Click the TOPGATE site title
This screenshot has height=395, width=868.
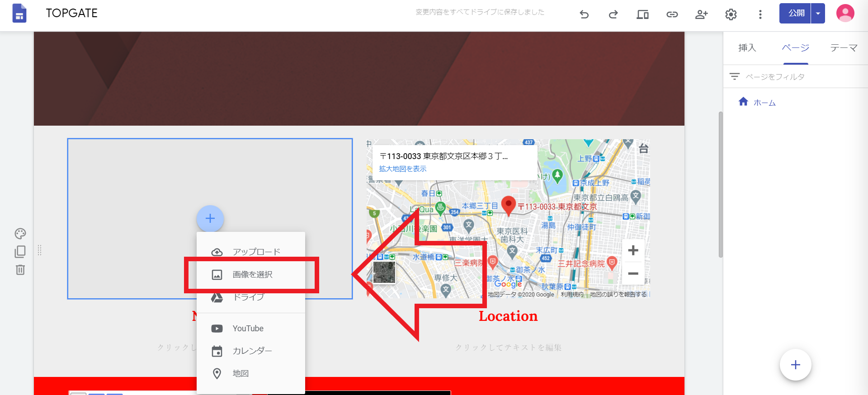click(71, 13)
